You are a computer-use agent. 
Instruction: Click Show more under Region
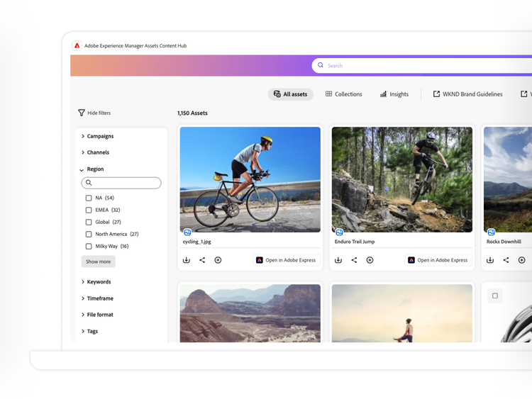[98, 262]
